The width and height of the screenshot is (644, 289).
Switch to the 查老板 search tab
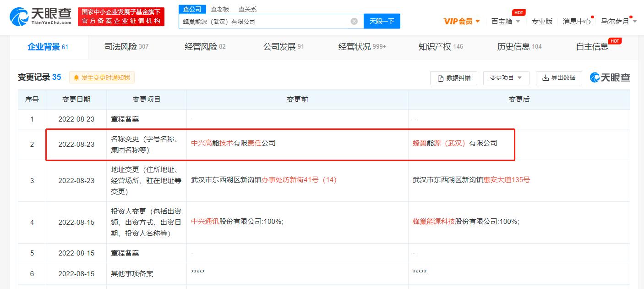(x=220, y=9)
